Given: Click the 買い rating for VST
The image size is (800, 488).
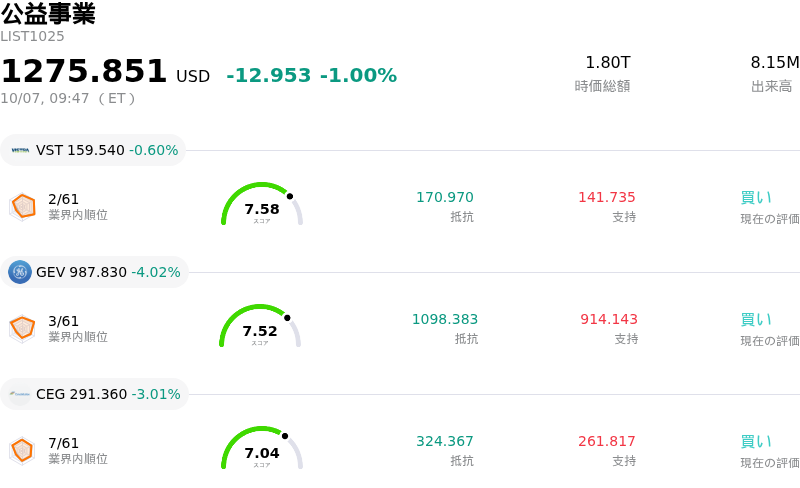Looking at the screenshot, I should point(756,198).
